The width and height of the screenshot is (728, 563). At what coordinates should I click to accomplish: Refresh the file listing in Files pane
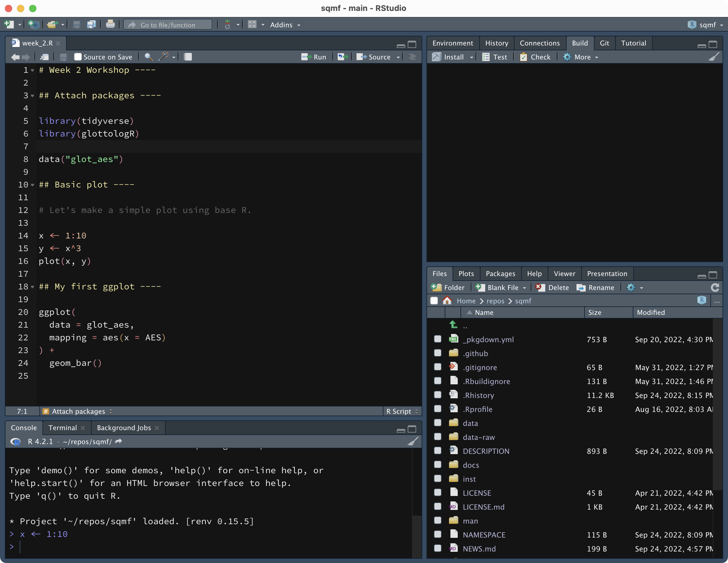715,288
